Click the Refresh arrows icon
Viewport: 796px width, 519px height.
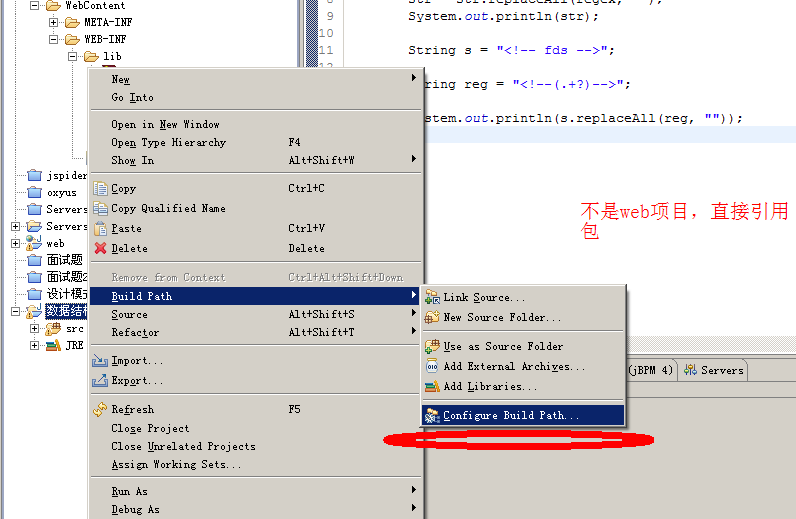(x=100, y=409)
